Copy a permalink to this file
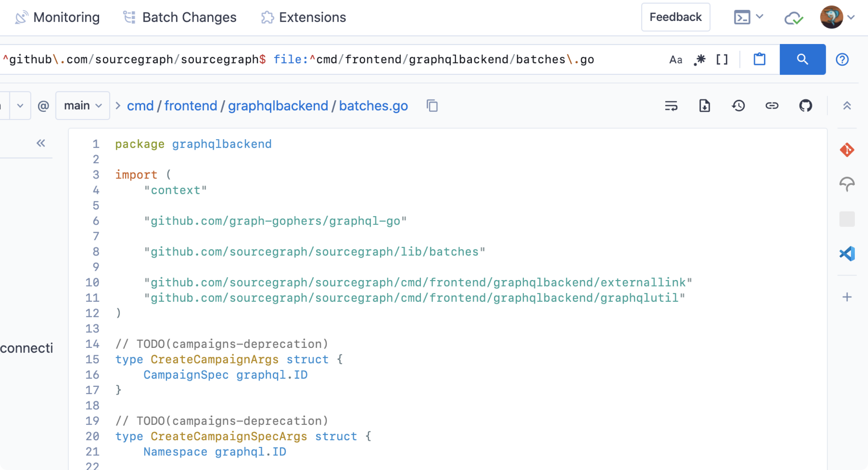 [x=772, y=105]
